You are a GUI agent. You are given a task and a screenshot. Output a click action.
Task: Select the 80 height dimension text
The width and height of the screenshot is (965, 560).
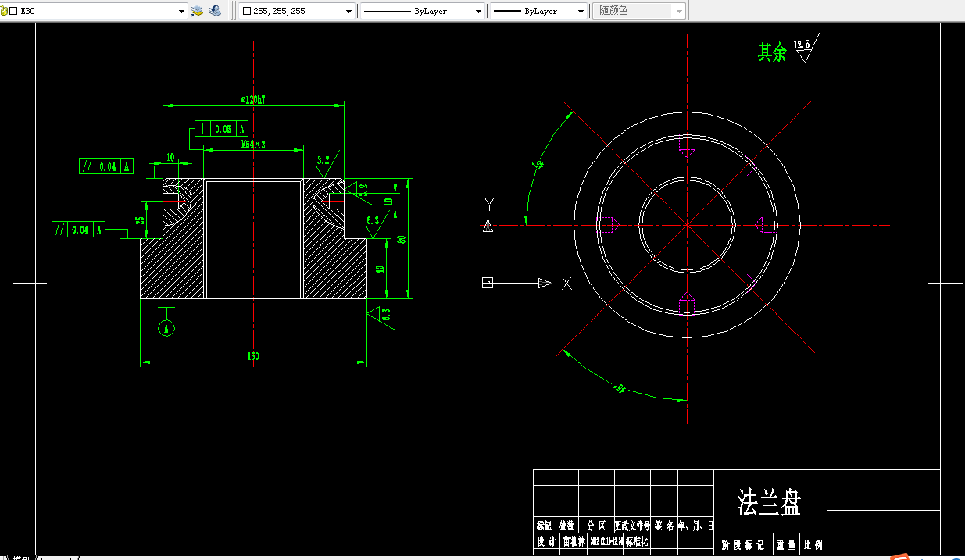pos(401,239)
